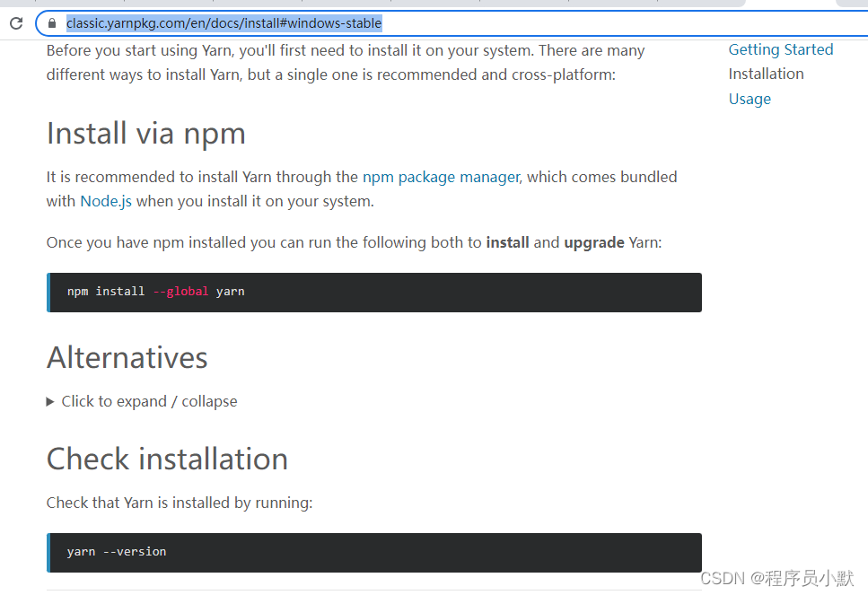Click the npm install --global yarn code block
Screen dimensions: 868x595
coord(373,293)
